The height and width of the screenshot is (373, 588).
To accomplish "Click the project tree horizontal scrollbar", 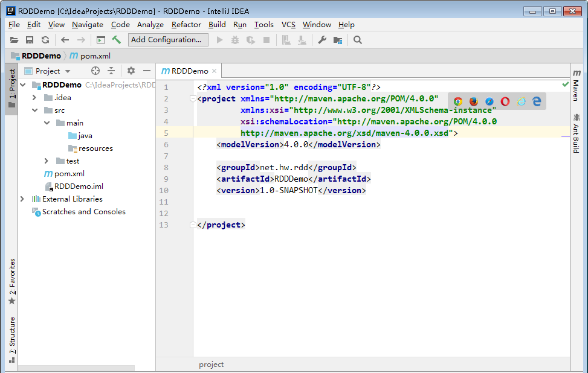I will pyautogui.click(x=77, y=368).
